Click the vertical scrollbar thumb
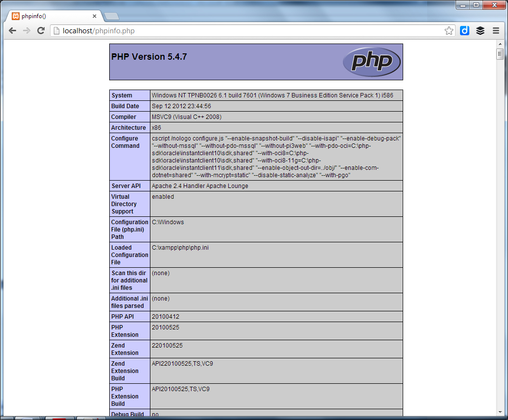The height and width of the screenshot is (420, 508). click(x=500, y=54)
